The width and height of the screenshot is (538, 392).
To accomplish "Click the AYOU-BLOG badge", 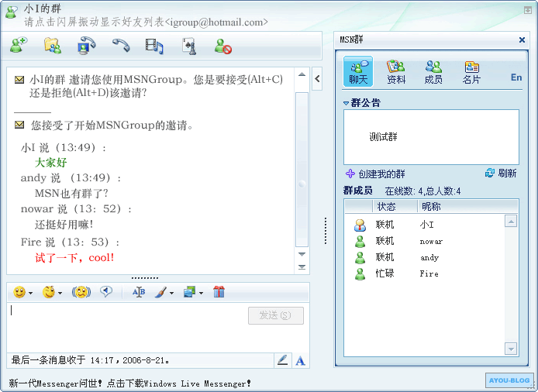I will 509,380.
